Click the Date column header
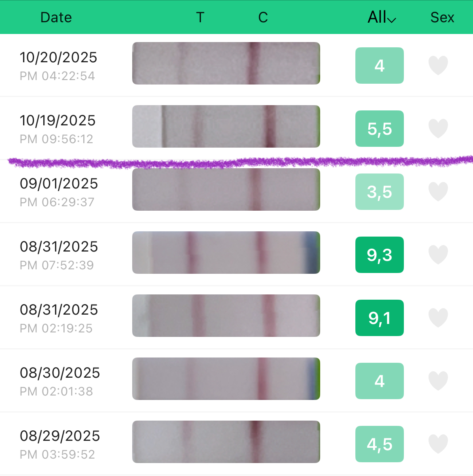The width and height of the screenshot is (473, 476). click(56, 17)
